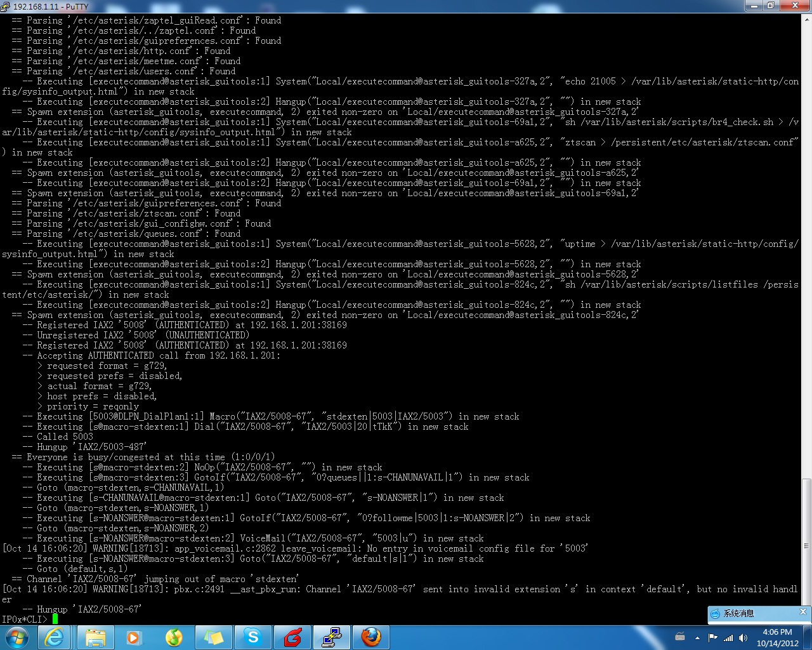812x650 pixels.
Task: Open the yellow notes folder taskbar app
Action: (213, 637)
